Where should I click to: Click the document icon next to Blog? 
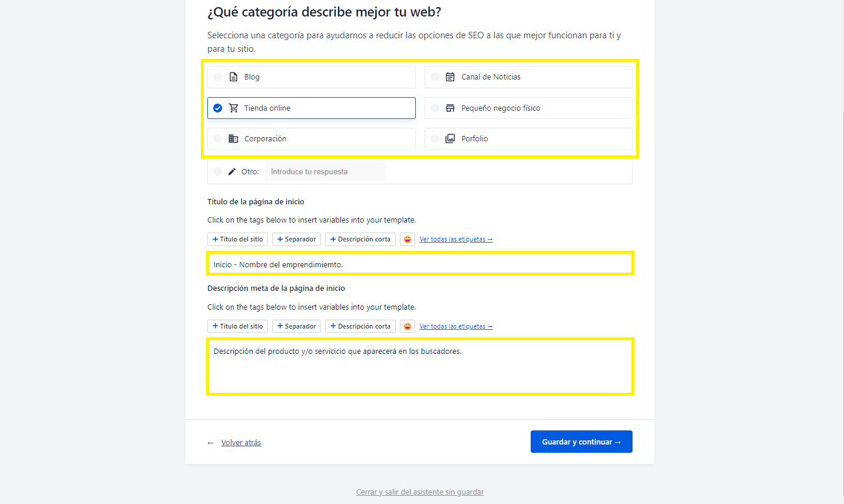pyautogui.click(x=234, y=77)
